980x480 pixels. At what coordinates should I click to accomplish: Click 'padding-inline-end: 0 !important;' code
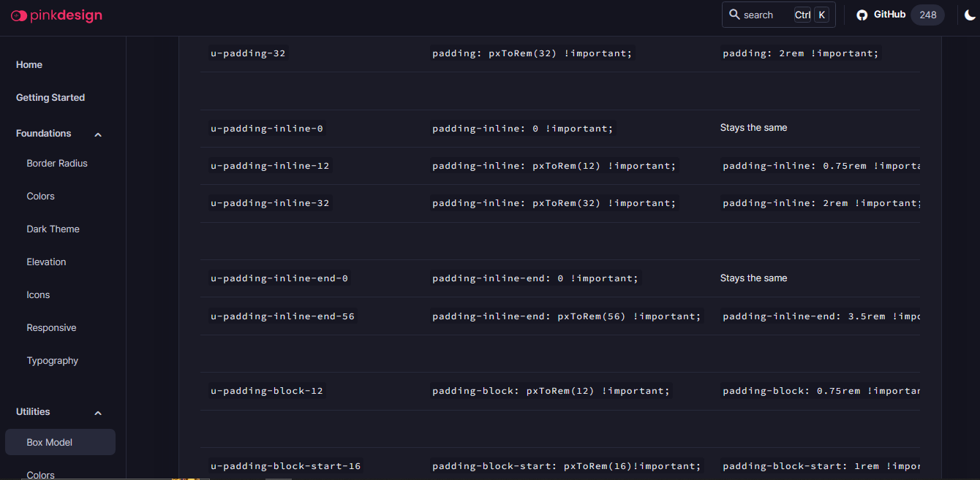pyautogui.click(x=535, y=278)
